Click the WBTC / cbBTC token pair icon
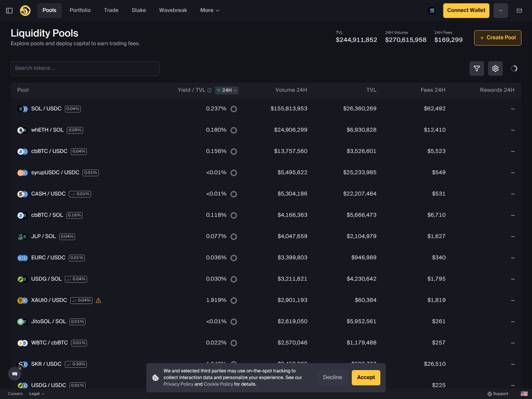Image resolution: width=532 pixels, height=399 pixels. (x=22, y=343)
